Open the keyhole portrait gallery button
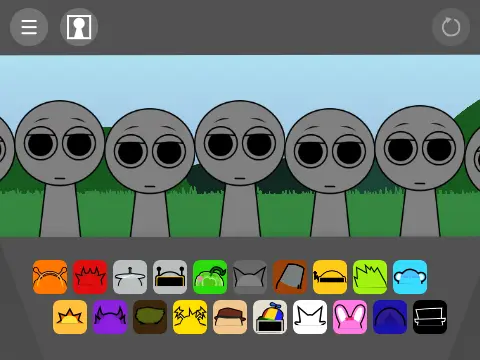This screenshot has height=360, width=480. click(x=79, y=27)
